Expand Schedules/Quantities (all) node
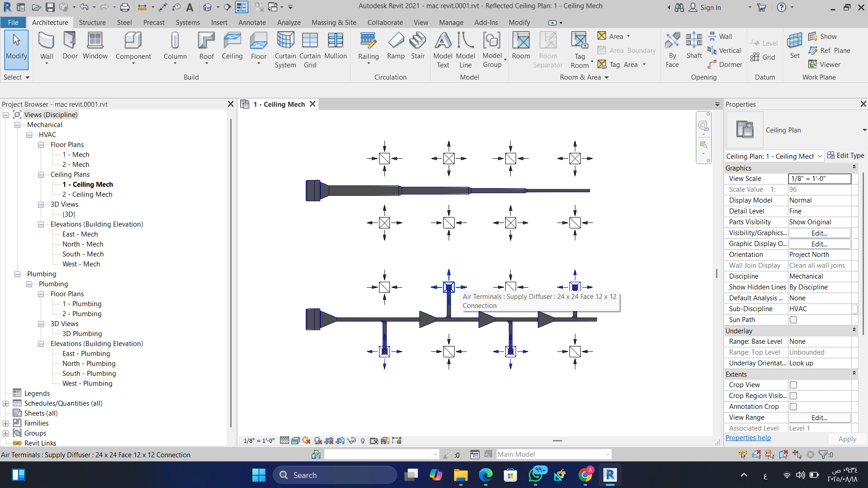Image resolution: width=868 pixels, height=488 pixels. coord(5,403)
